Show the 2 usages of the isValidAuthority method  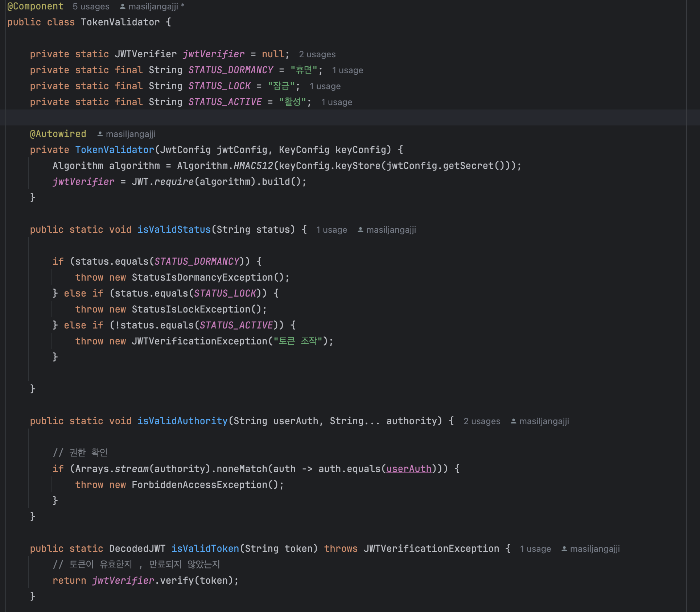point(481,421)
